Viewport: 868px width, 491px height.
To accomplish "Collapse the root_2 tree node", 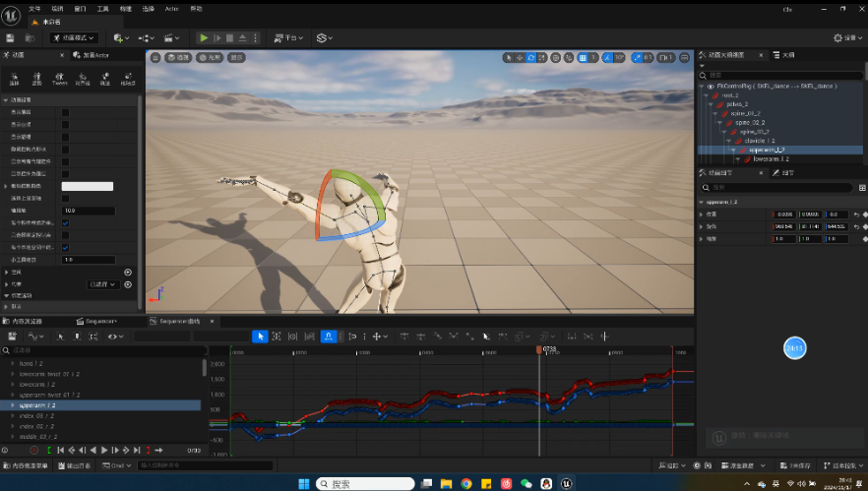I will 707,95.
